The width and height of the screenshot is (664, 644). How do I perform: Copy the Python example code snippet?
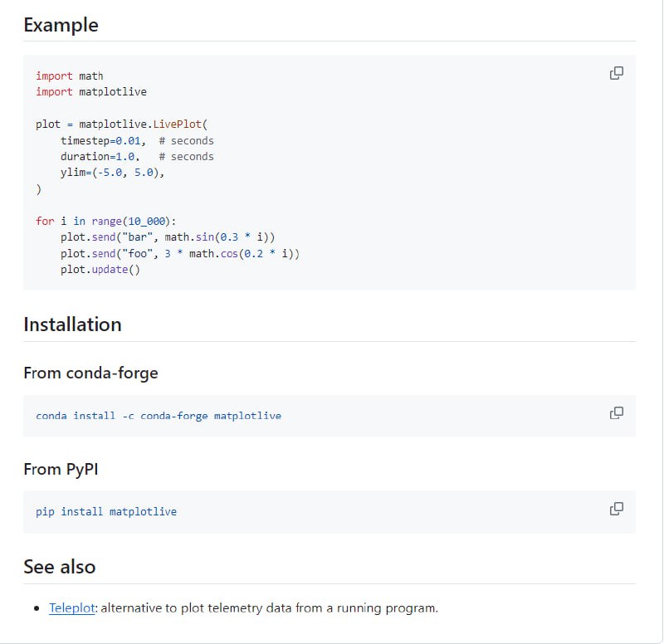point(617,73)
